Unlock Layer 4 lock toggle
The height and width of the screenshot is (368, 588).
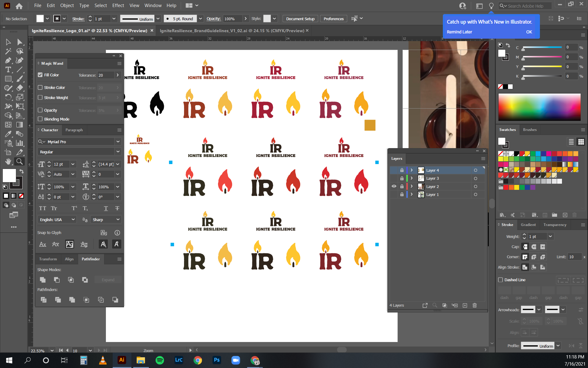click(x=402, y=170)
